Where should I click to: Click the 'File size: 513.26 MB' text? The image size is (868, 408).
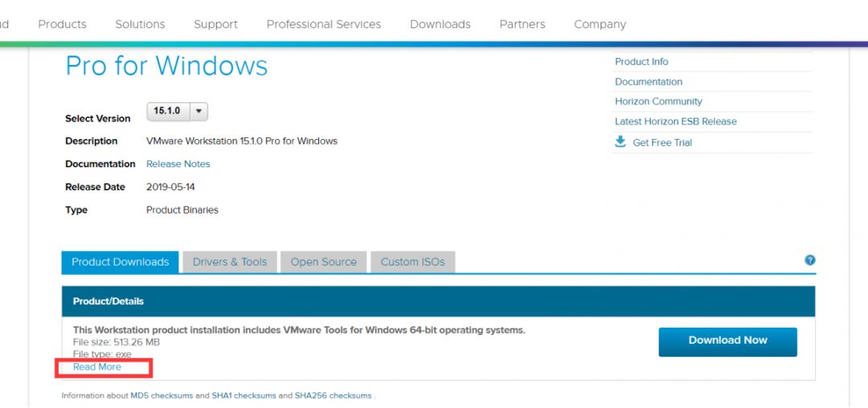pyautogui.click(x=117, y=343)
